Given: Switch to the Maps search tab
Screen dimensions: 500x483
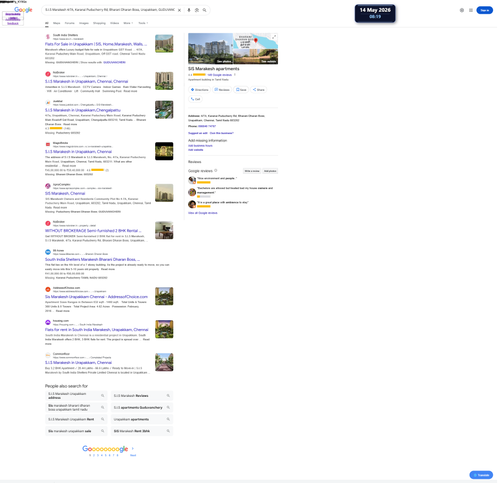Looking at the screenshot, I should point(57,23).
